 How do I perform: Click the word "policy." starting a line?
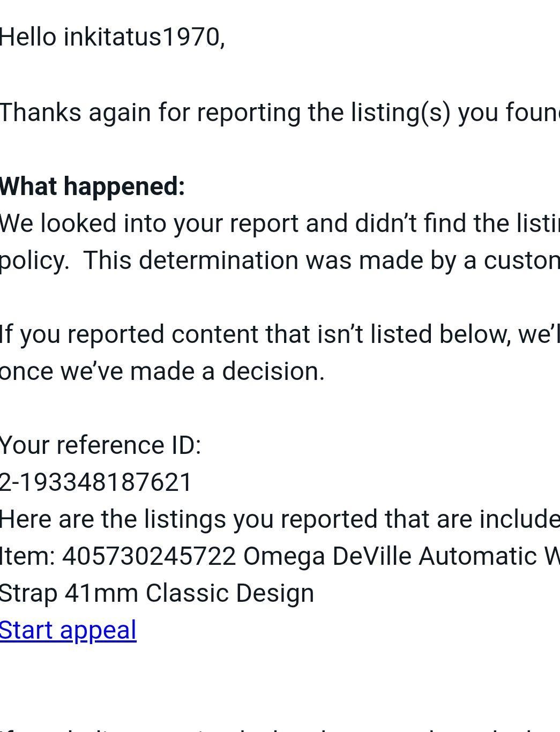pyautogui.click(x=34, y=260)
